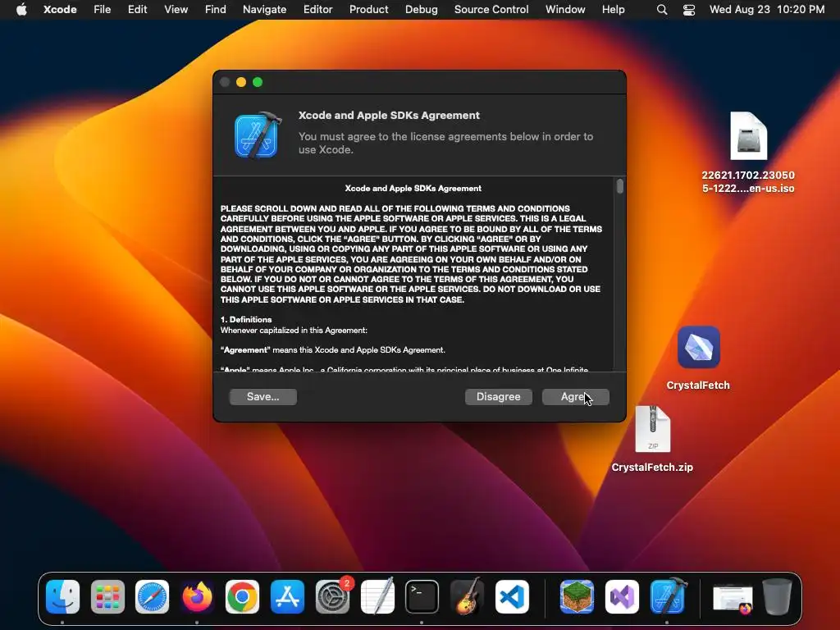Open System Settings from the Dock
The width and height of the screenshot is (840, 630).
(332, 596)
